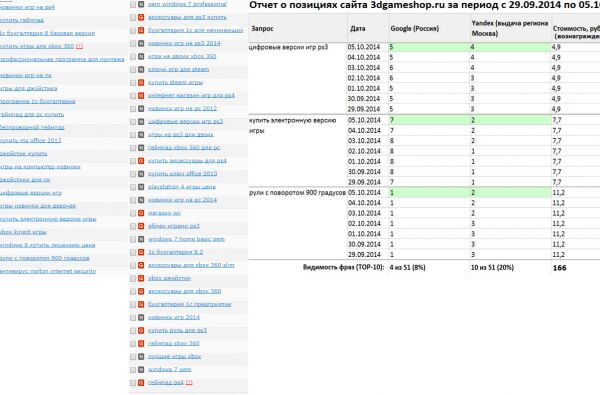Screen dimensions: 600x395
Task: Click the total cost value 166
Action: tap(559, 268)
